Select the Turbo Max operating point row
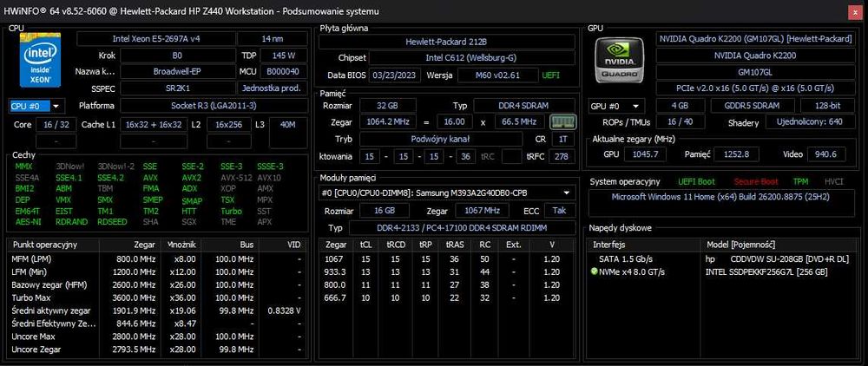Image resolution: width=868 pixels, height=366 pixels. [156, 297]
